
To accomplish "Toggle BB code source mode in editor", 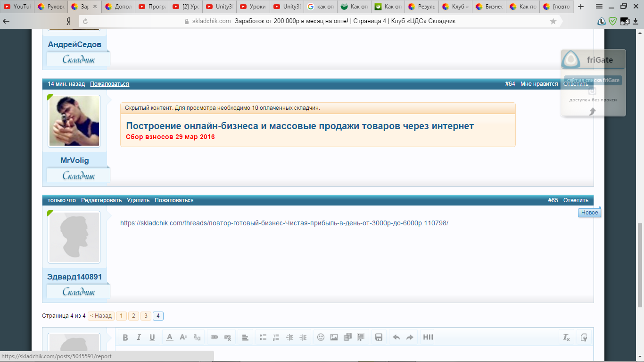I will [584, 337].
